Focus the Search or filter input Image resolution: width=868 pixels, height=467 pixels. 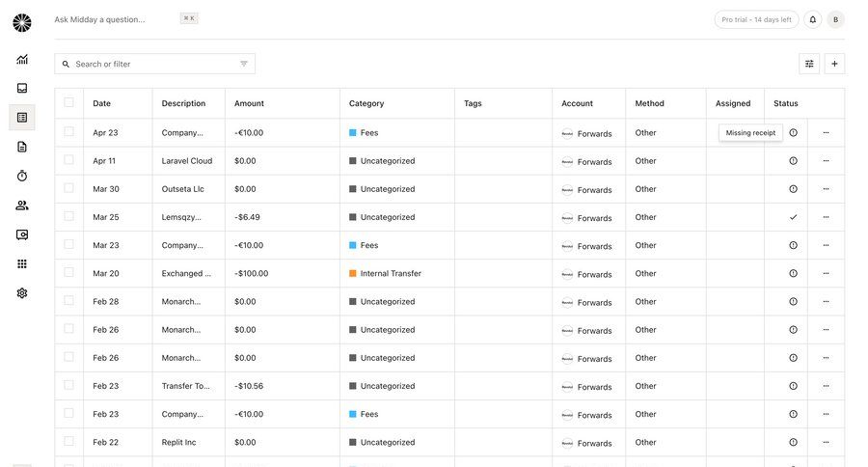(155, 64)
